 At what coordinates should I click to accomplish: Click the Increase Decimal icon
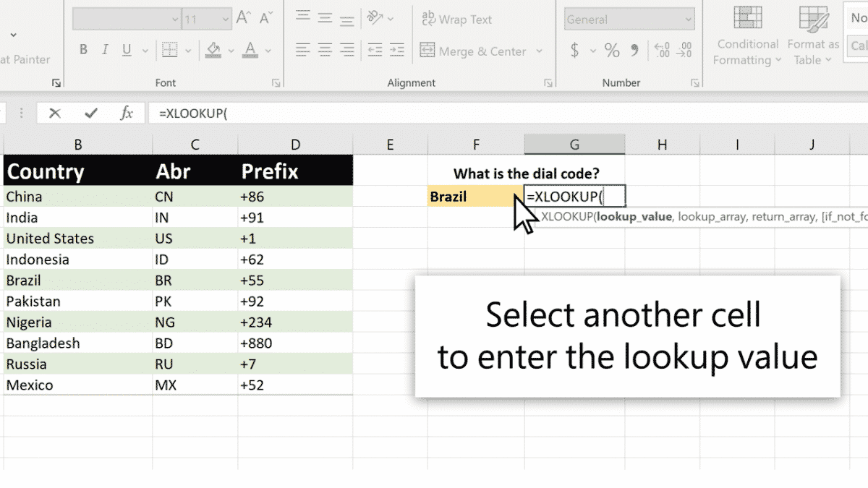(x=661, y=51)
